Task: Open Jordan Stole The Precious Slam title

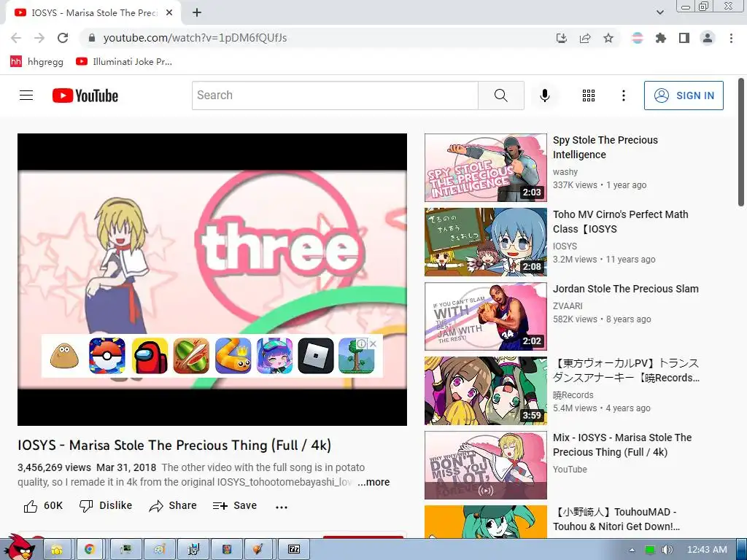Action: (625, 289)
